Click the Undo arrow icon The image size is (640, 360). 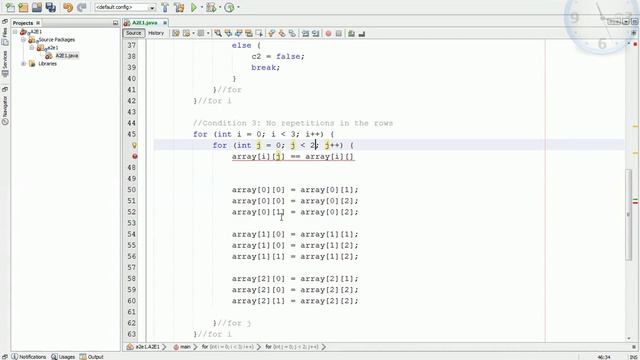point(68,7)
